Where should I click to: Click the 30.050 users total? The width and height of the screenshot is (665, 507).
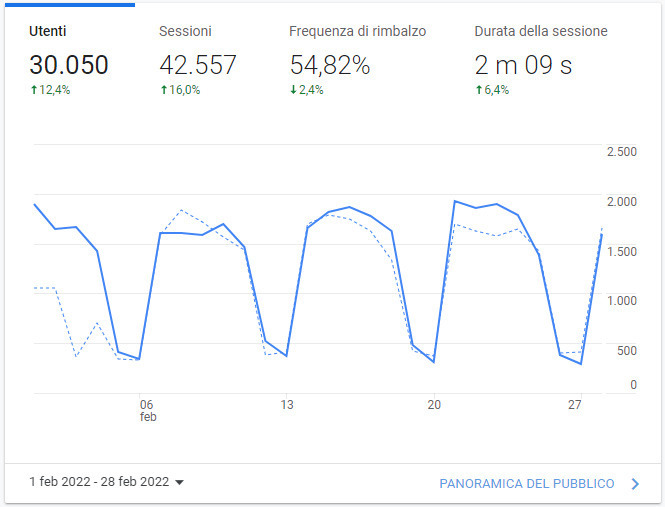pos(69,65)
